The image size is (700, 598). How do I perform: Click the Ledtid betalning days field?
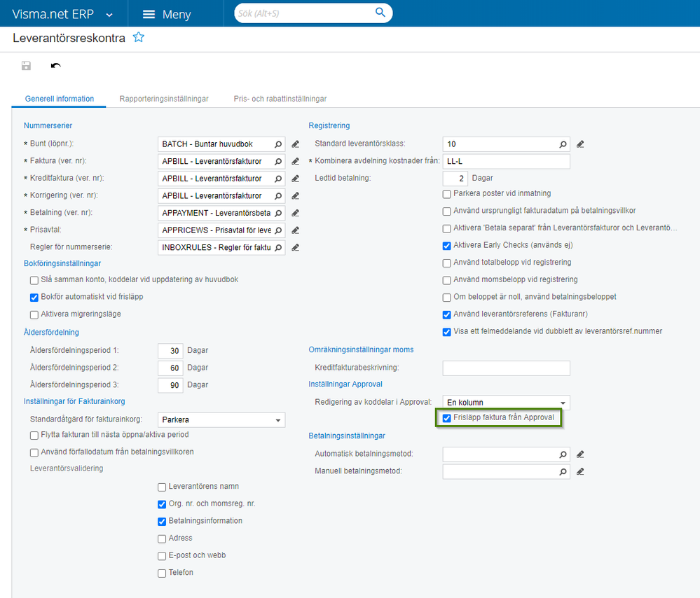point(455,179)
